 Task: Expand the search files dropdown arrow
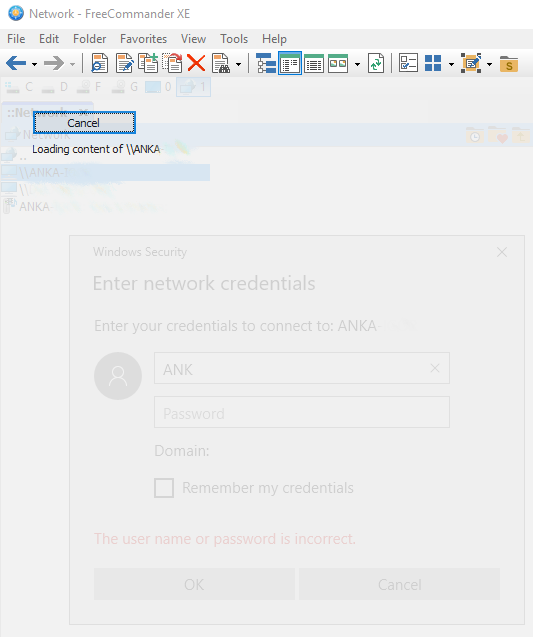click(238, 64)
